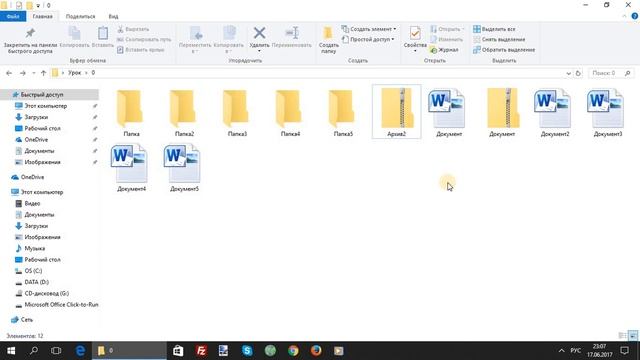The width and height of the screenshot is (640, 360).
Task: Click the Переименовать icon
Action: click(x=292, y=33)
